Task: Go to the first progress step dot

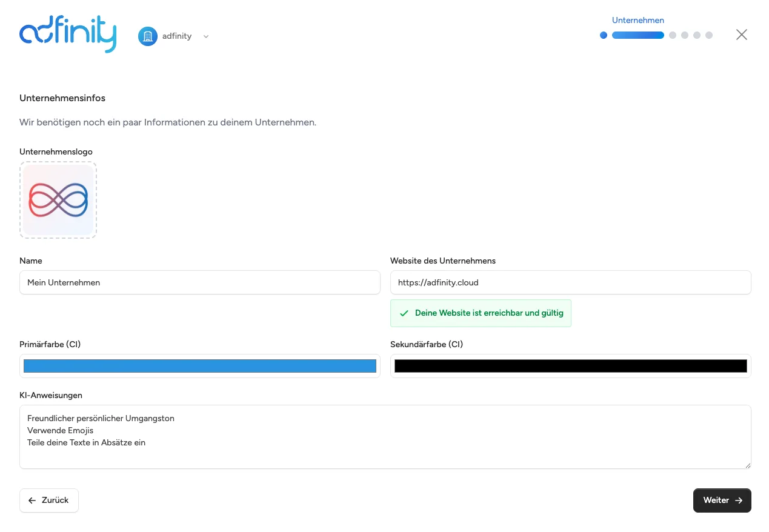Action: (604, 35)
